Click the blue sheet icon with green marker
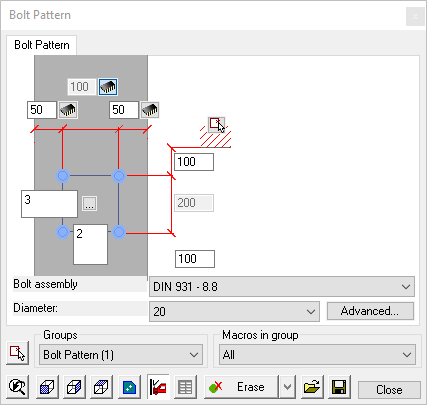Screen dimensions: 427x405 (x=129, y=387)
